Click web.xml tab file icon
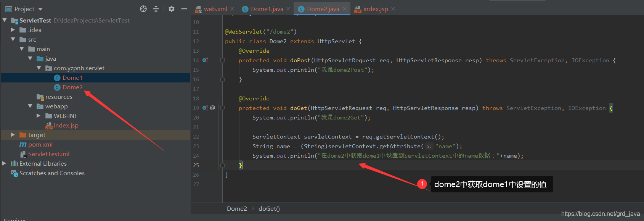 tap(198, 9)
